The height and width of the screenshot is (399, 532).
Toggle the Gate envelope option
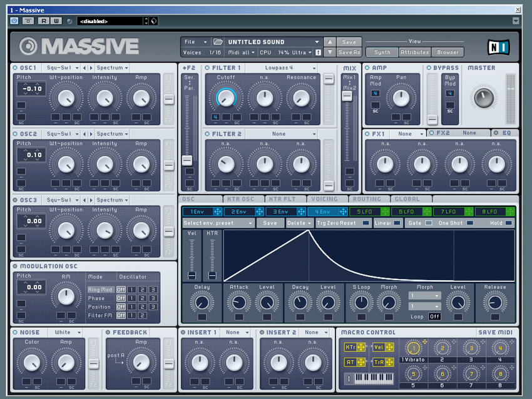429,223
